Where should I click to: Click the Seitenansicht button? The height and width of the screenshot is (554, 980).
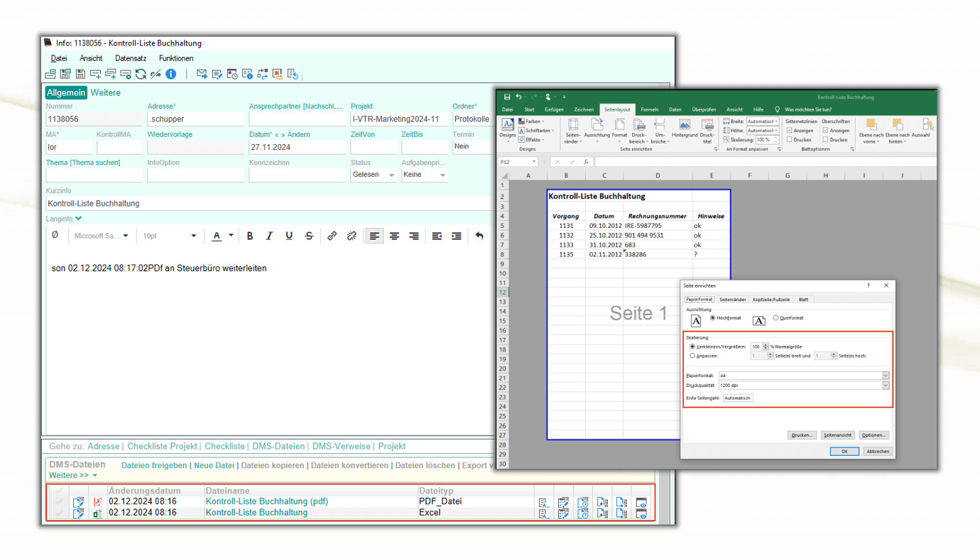pos(837,435)
